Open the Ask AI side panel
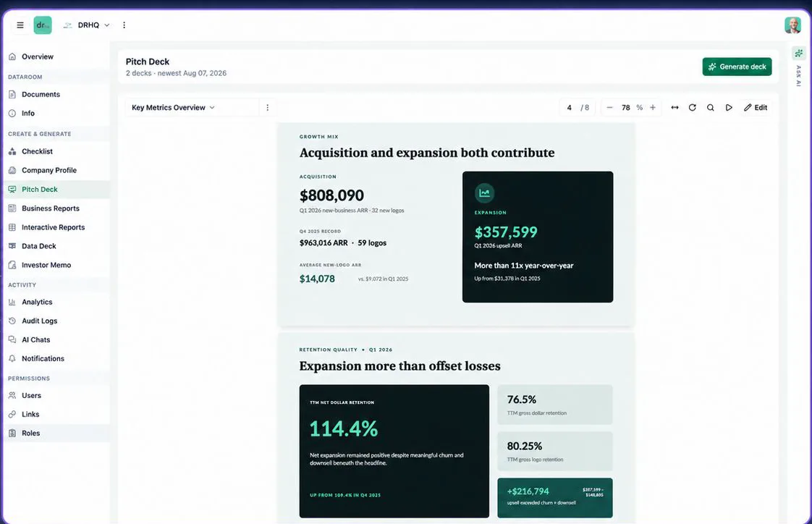Viewport: 812px width, 524px height. tap(798, 67)
